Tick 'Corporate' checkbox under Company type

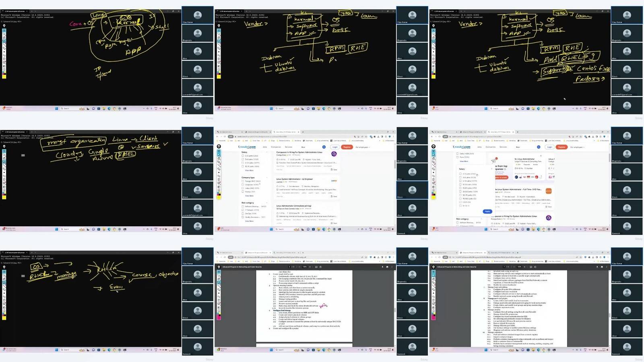click(243, 185)
